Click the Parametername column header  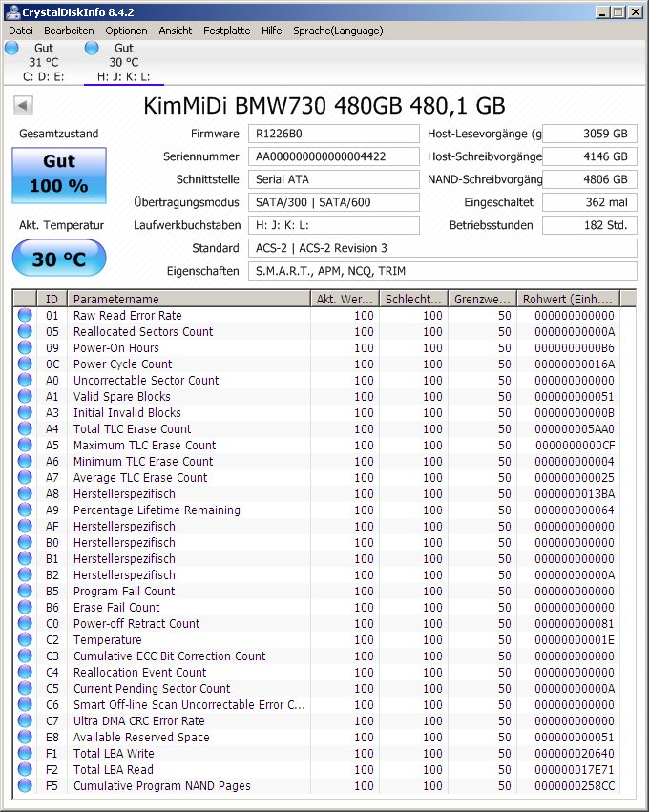[x=189, y=299]
